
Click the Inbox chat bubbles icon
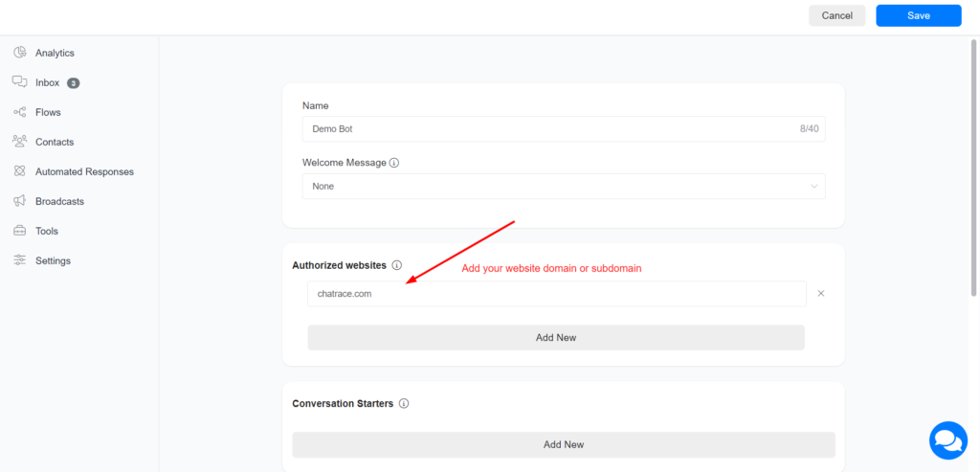(x=19, y=82)
